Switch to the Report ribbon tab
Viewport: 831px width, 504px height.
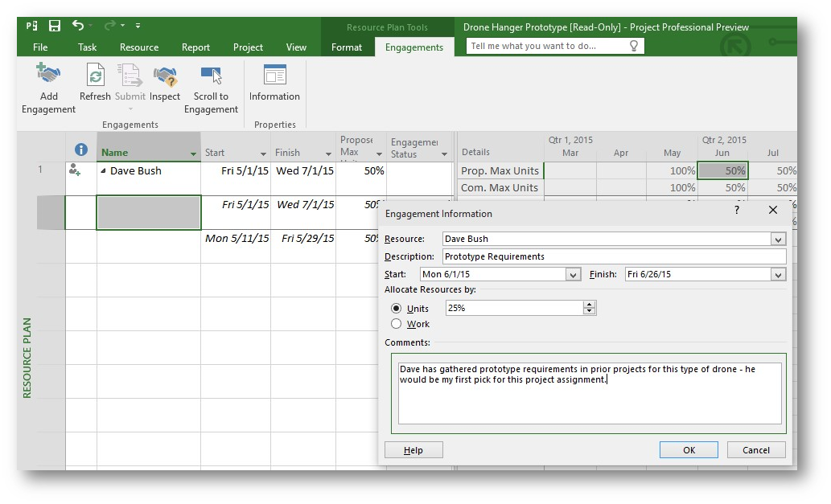[195, 47]
